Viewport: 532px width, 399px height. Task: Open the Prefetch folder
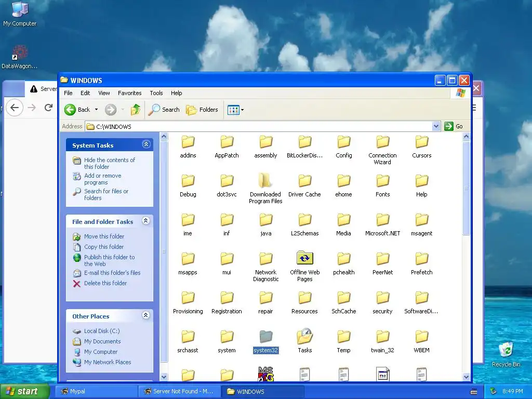(421, 259)
